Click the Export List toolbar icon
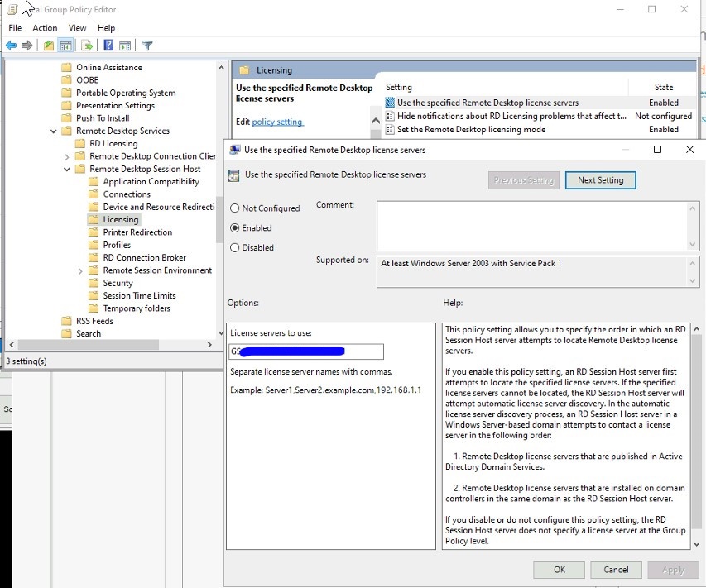The width and height of the screenshot is (706, 588). tap(86, 45)
